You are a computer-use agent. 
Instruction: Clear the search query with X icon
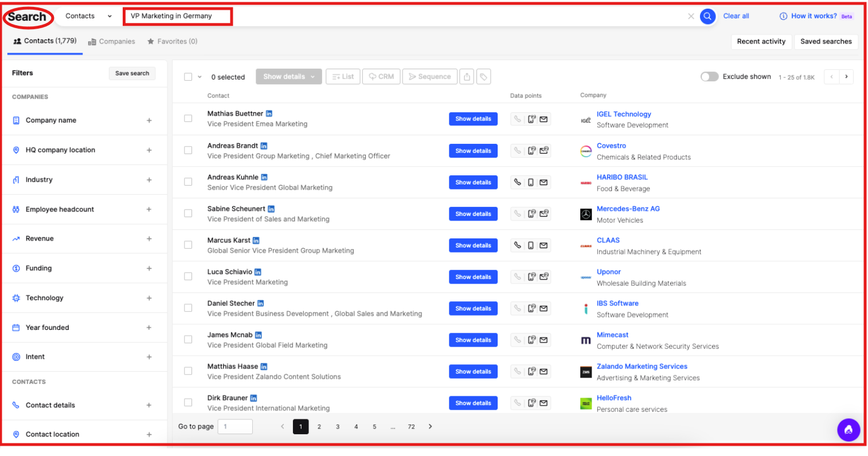[691, 16]
